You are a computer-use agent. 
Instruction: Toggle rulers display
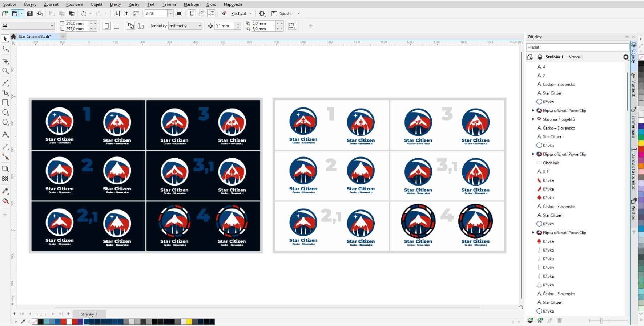[192, 13]
